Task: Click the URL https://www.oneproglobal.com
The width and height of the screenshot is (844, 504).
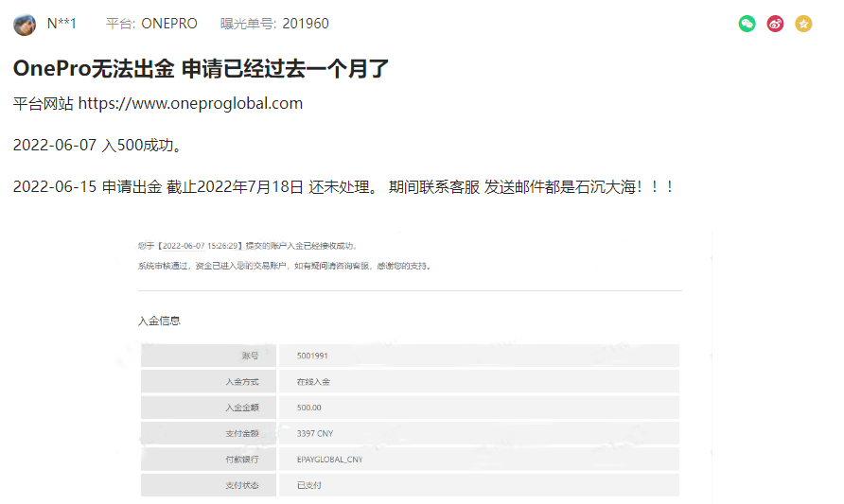Action: [190, 103]
